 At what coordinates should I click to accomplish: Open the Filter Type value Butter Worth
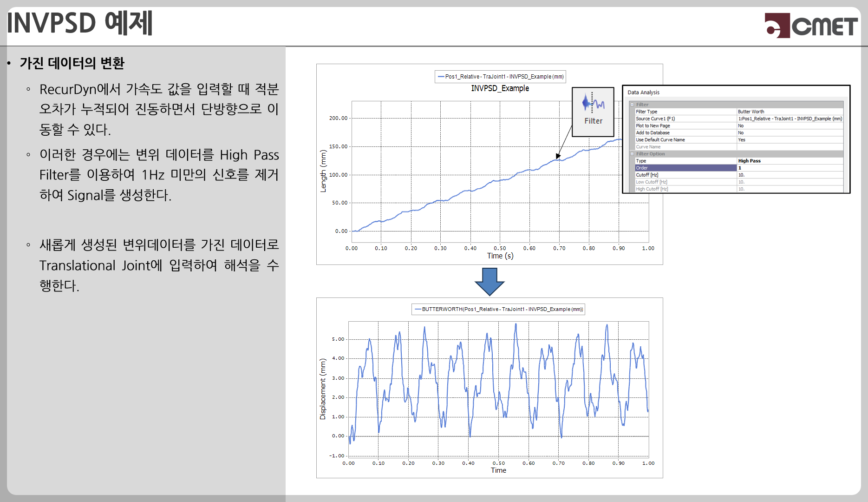pos(790,112)
